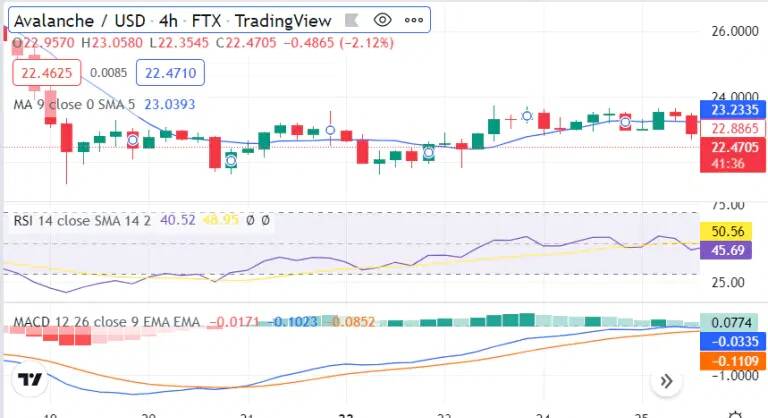Click the RSI value 40.52
Screen dimensions: 768x418
tap(178, 220)
